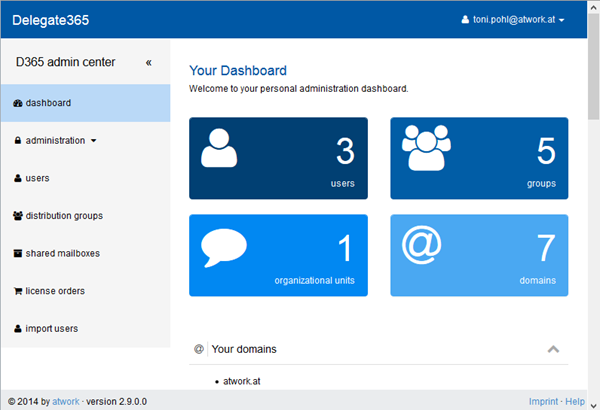The height and width of the screenshot is (410, 600).
Task: Click the license orders cart icon
Action: coord(18,291)
